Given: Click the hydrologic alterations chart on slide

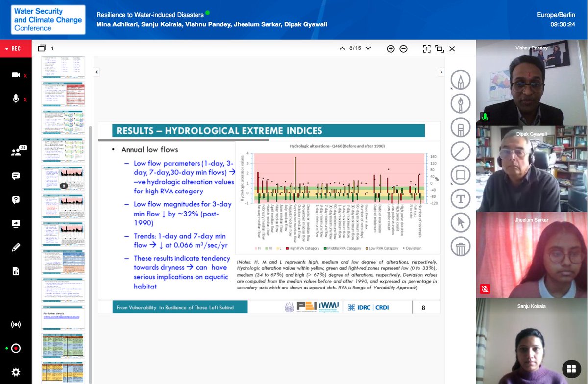Looking at the screenshot, I should 338,198.
